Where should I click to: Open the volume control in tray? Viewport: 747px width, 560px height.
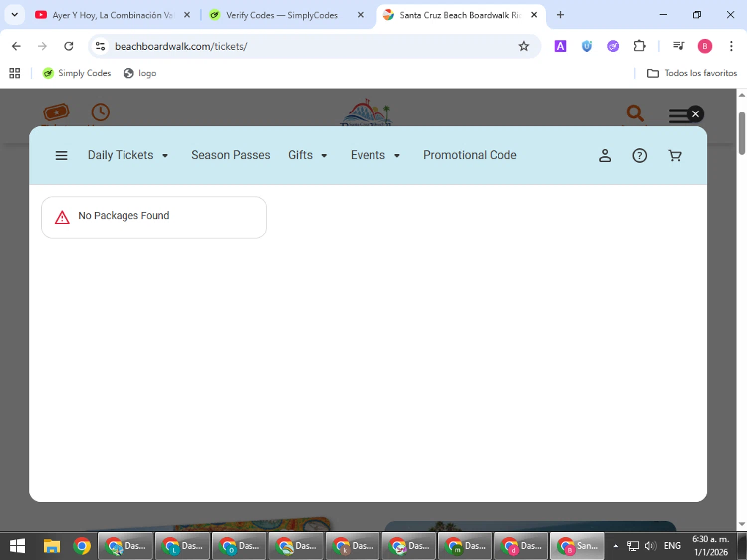(x=650, y=546)
